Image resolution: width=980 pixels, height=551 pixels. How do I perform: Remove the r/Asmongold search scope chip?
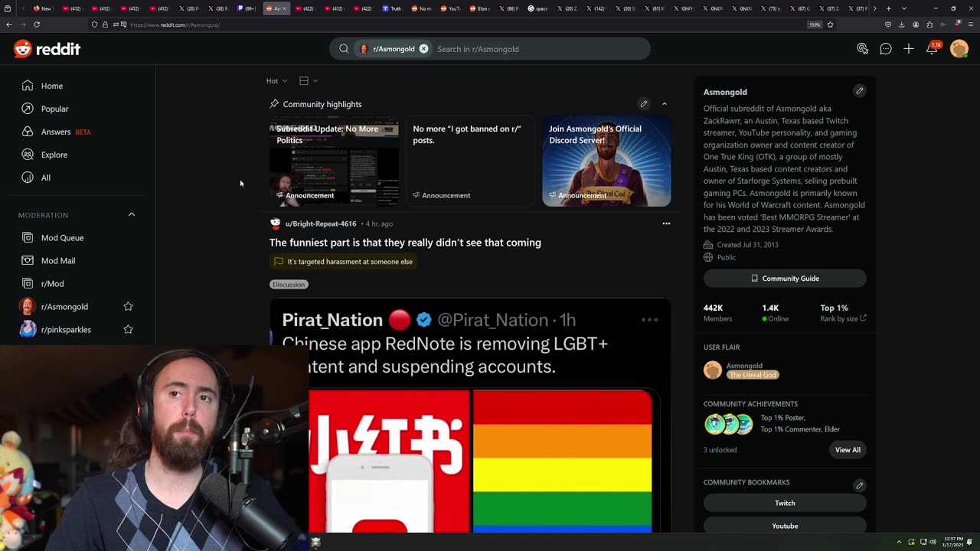423,49
